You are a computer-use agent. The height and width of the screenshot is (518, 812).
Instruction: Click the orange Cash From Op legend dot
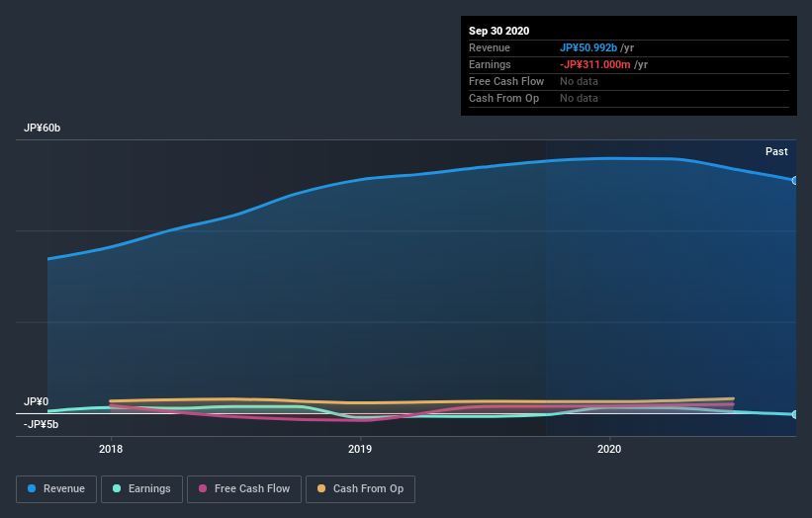point(321,488)
